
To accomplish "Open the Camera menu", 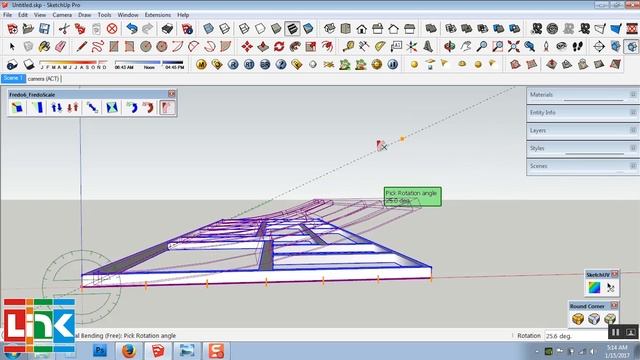I will [x=62, y=15].
